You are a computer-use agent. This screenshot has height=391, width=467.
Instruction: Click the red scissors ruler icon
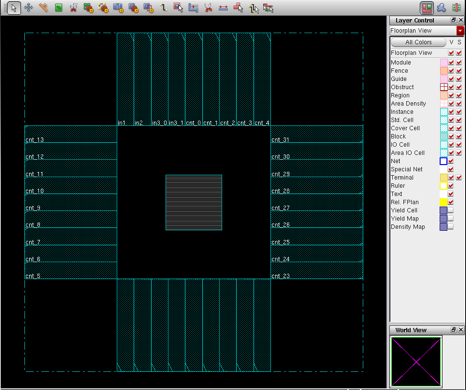click(x=73, y=8)
